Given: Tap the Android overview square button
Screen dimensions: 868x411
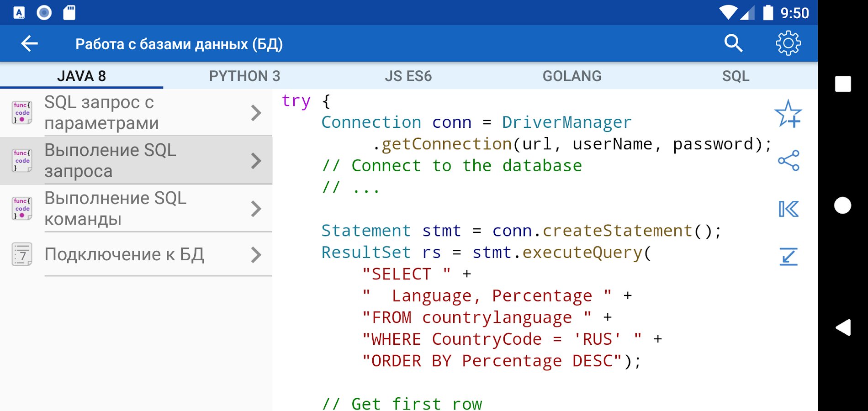Looking at the screenshot, I should (842, 84).
